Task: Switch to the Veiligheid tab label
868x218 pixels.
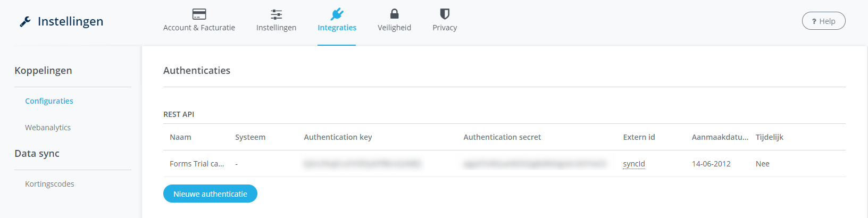Action: (394, 28)
